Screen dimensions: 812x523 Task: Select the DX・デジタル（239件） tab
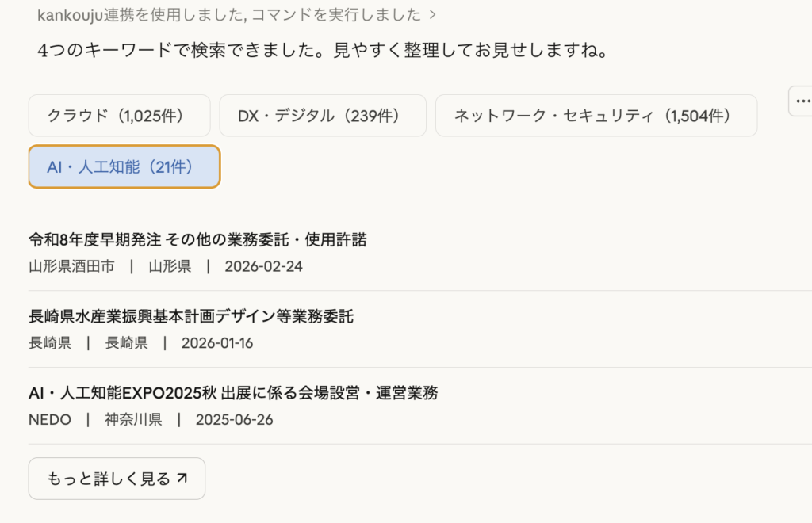click(323, 116)
